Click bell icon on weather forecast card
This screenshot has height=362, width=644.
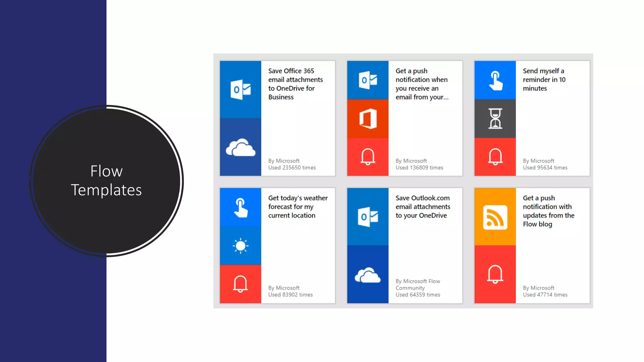click(241, 284)
